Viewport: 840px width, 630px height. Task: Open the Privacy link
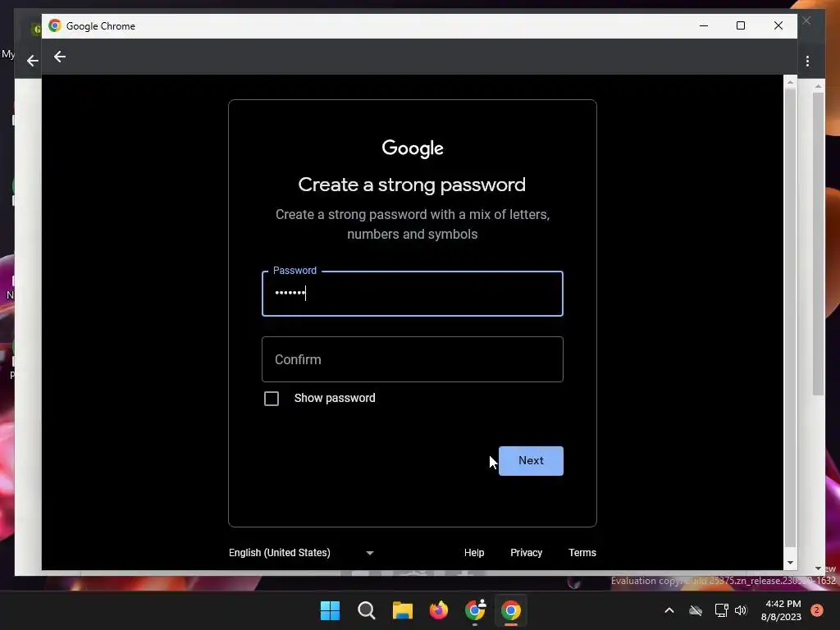526,553
